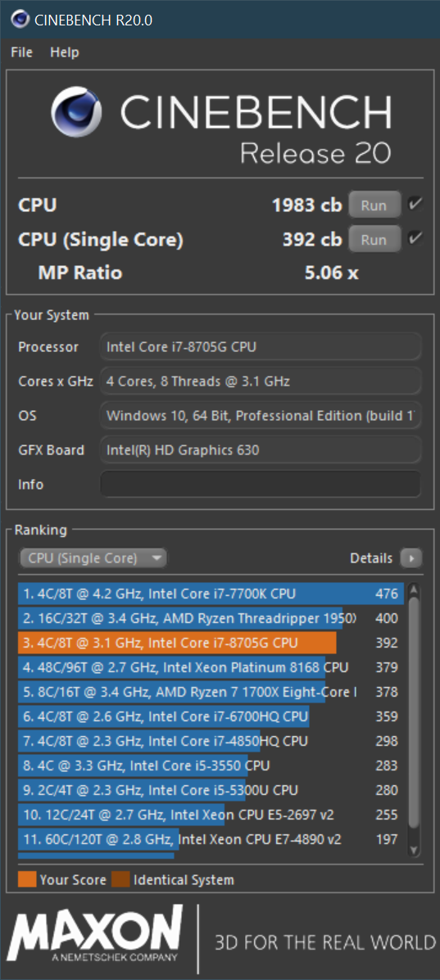Select the highlighted i7-8705G ranking row
The height and width of the screenshot is (980, 440).
pyautogui.click(x=211, y=644)
